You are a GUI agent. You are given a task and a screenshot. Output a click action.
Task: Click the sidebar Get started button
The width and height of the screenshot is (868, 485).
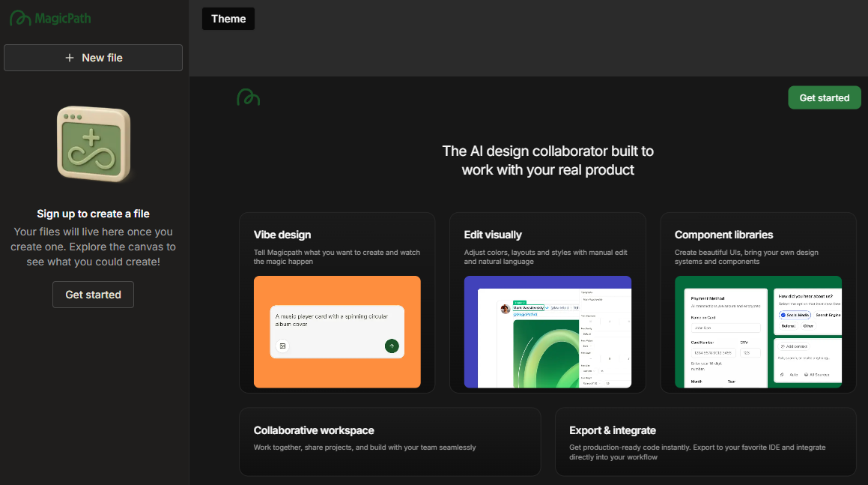(93, 295)
